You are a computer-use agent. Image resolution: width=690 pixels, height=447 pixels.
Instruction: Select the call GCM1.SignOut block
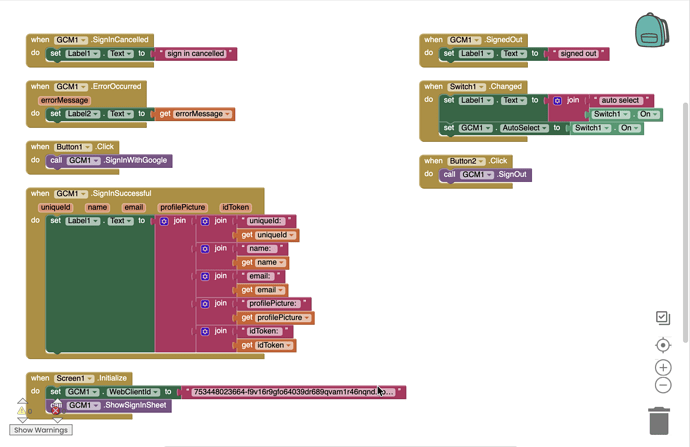pyautogui.click(x=485, y=175)
